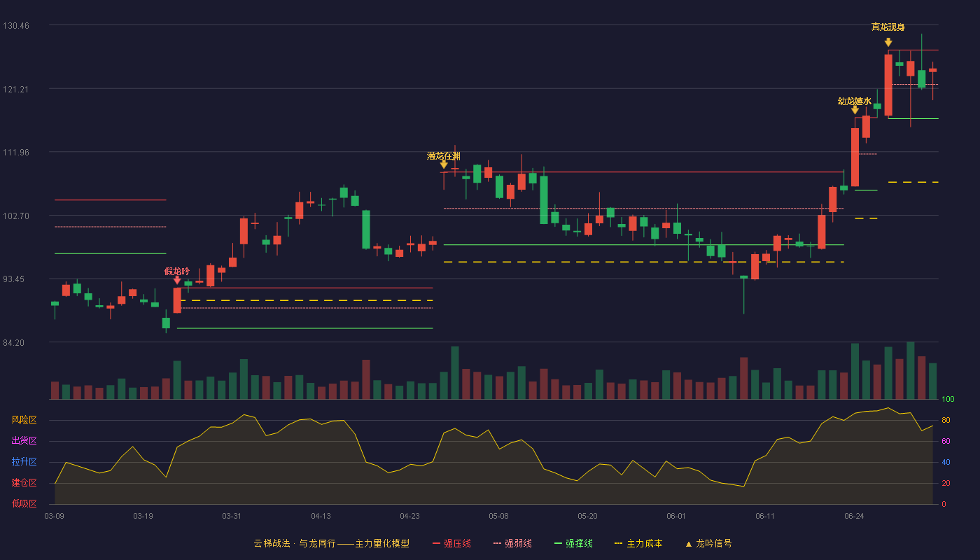Click the 06-24 date label
980x560 pixels.
click(854, 516)
